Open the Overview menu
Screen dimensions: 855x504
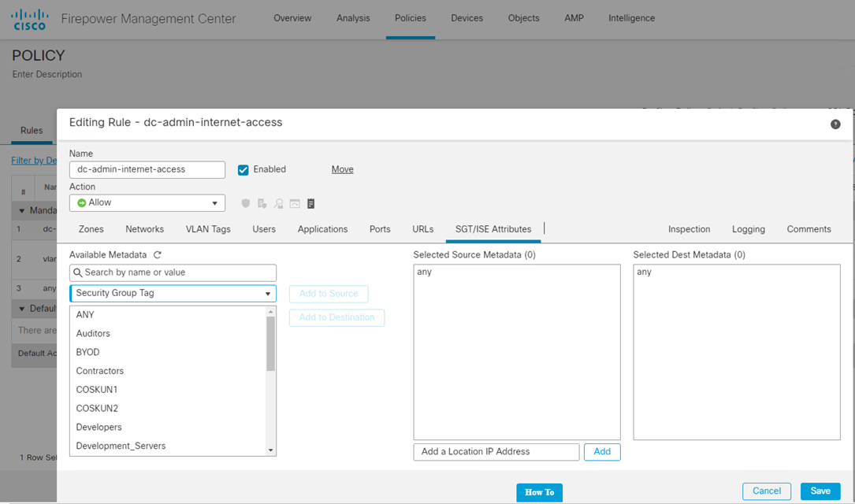pos(292,18)
